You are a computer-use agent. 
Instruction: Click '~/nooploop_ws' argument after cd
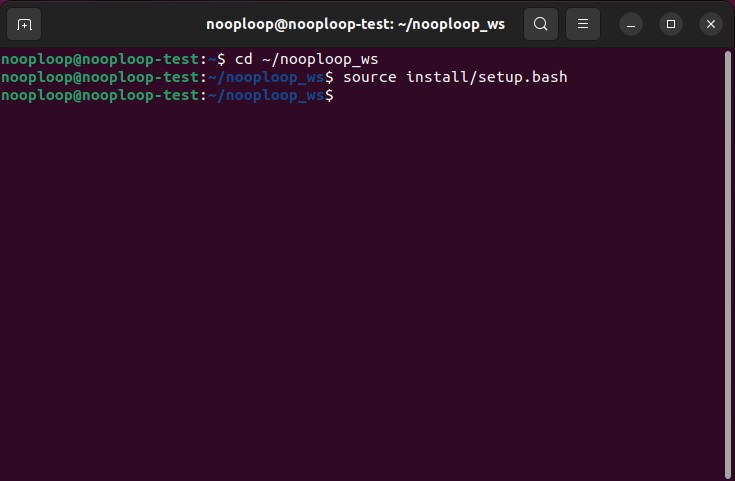318,59
